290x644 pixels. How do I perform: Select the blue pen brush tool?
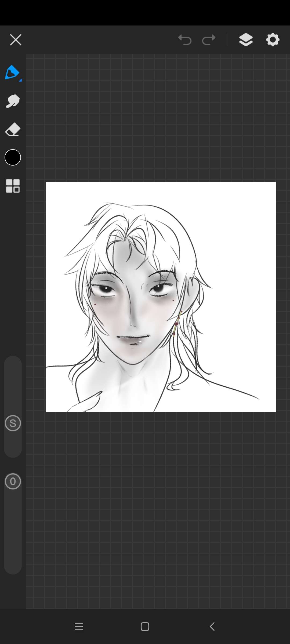point(12,72)
